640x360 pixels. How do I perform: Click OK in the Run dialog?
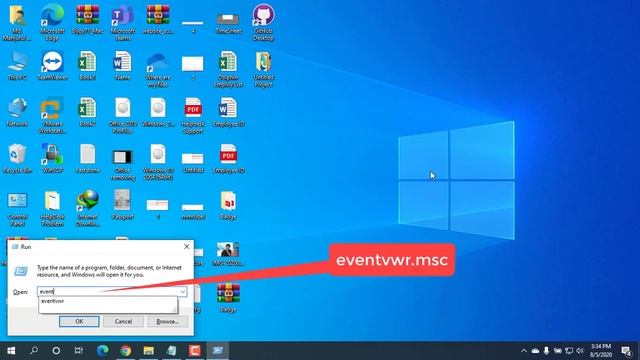[79, 322]
